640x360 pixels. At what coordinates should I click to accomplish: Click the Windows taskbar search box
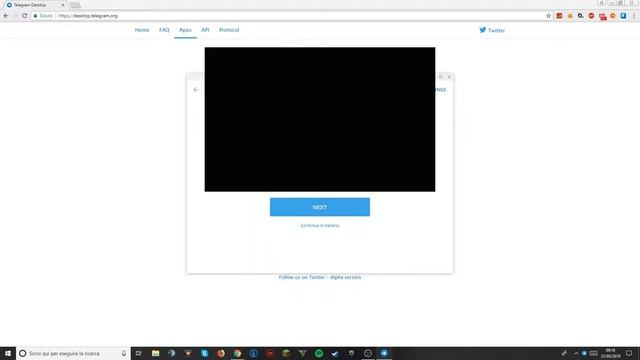[x=73, y=353]
